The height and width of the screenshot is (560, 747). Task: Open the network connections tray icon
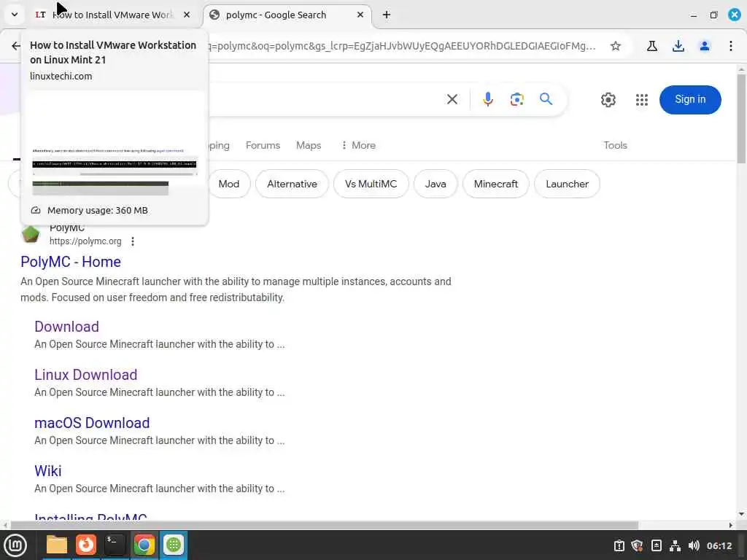[675, 545]
